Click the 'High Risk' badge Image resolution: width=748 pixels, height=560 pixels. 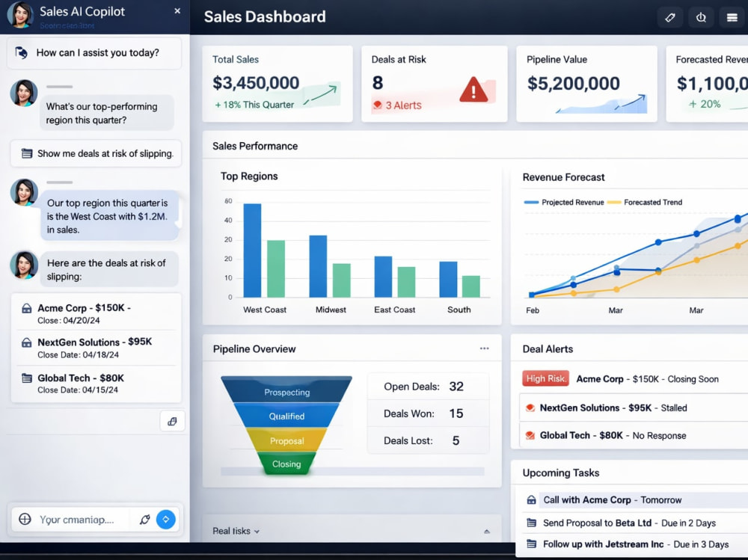point(546,379)
